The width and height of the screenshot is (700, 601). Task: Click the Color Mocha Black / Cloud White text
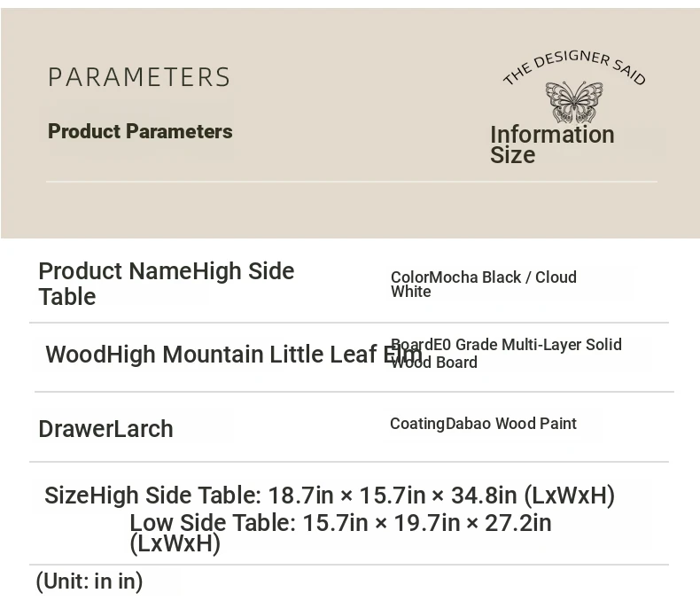click(x=484, y=284)
